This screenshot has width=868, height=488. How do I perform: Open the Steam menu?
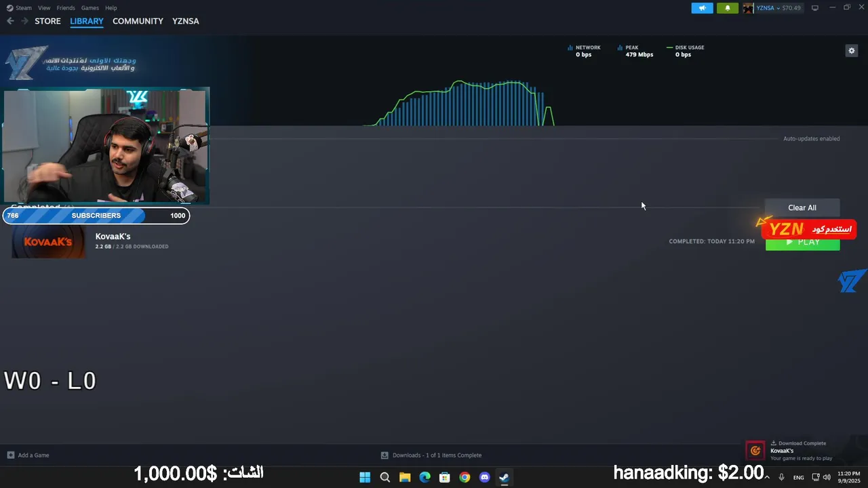pos(19,8)
